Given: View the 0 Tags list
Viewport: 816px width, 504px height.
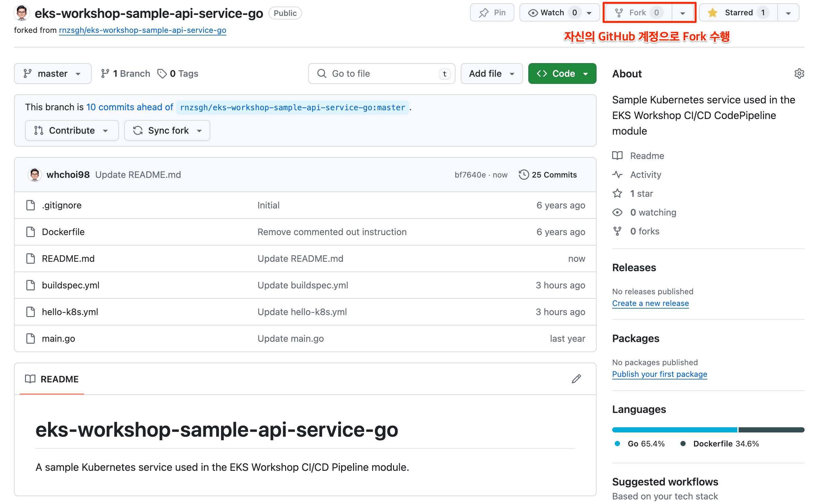Looking at the screenshot, I should pyautogui.click(x=178, y=73).
